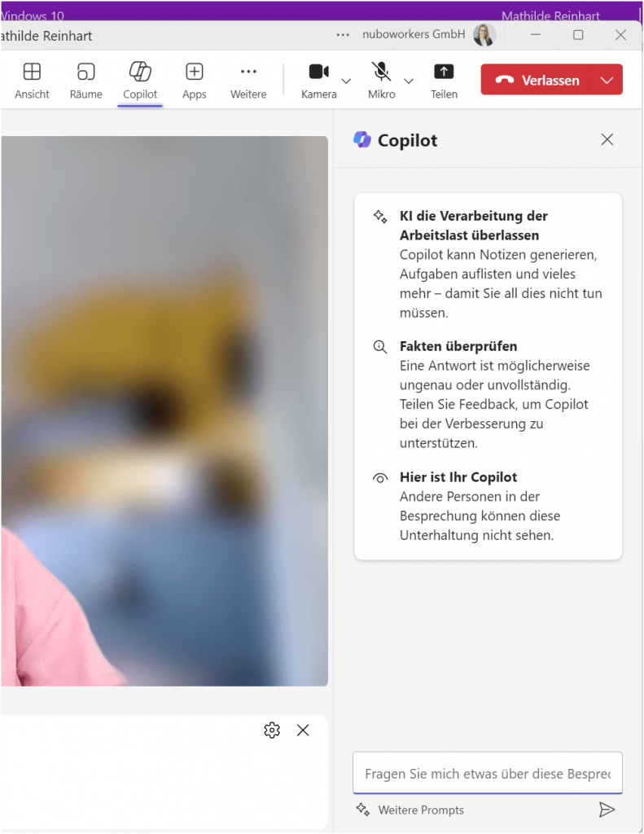Click KI die Verarbeitung der Arbeitslast heading
Viewport: 644px width, 834px height.
pyautogui.click(x=474, y=226)
